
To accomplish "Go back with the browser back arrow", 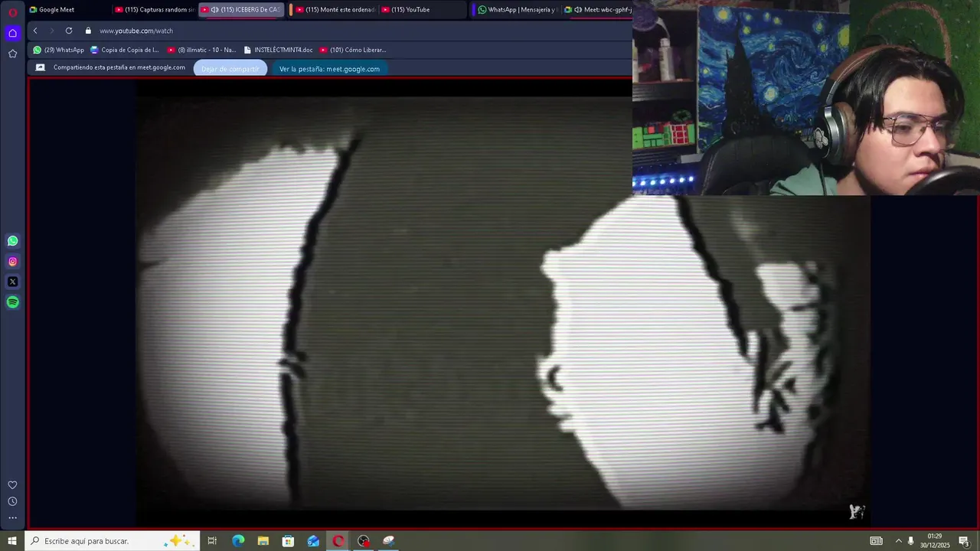I will [x=35, y=31].
